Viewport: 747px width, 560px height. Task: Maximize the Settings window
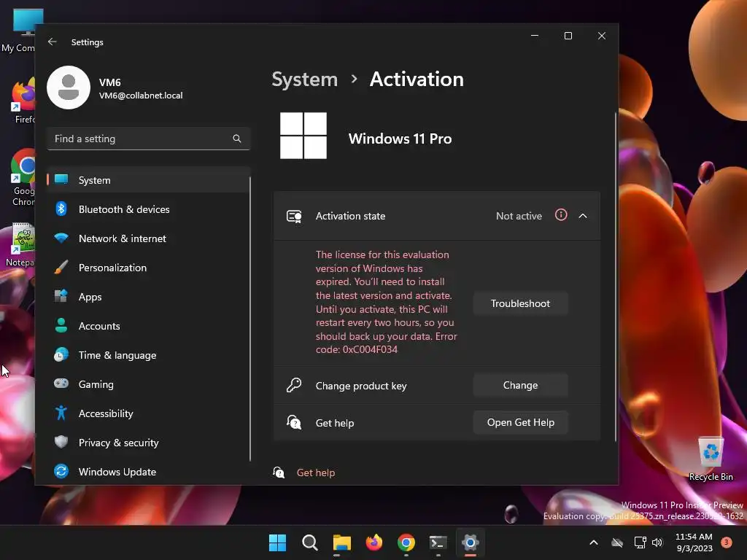[568, 36]
